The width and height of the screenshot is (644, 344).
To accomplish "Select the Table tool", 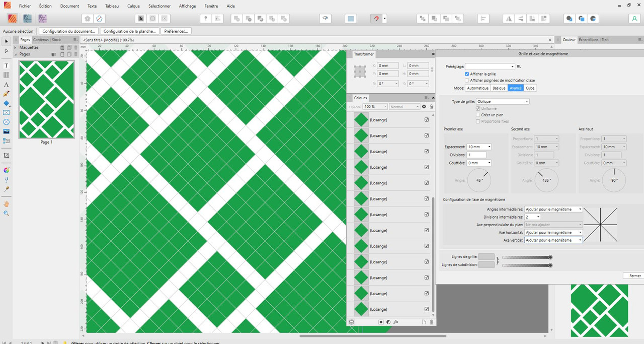I will pos(7,75).
